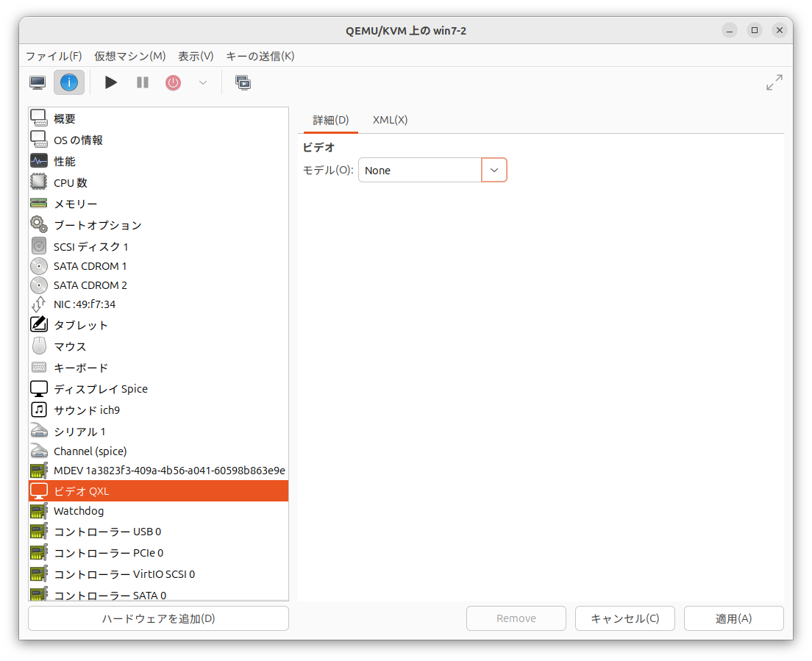This screenshot has width=812, height=661.
Task: Select the 性能 performance graph icon
Action: 39,161
